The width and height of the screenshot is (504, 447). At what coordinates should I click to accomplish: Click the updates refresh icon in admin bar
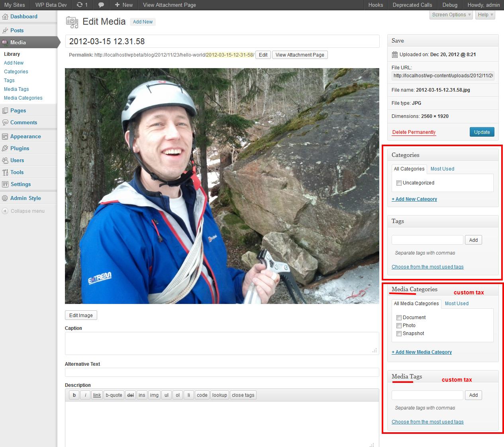pyautogui.click(x=80, y=5)
